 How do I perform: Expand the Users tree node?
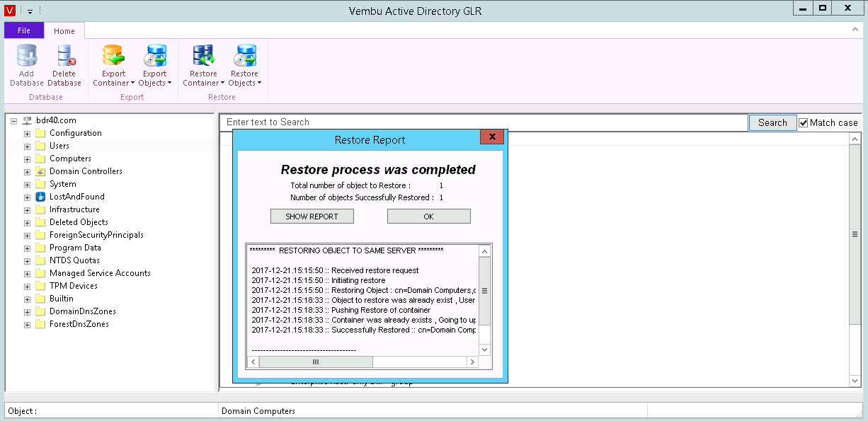[x=28, y=146]
